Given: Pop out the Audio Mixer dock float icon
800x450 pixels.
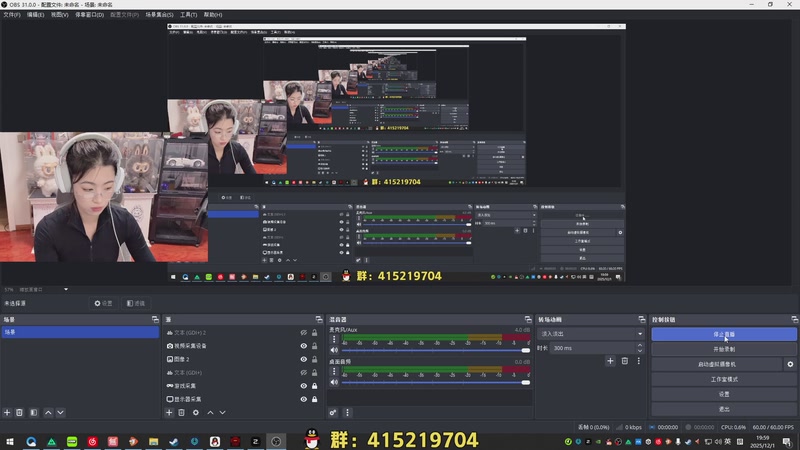Looking at the screenshot, I should (x=528, y=319).
